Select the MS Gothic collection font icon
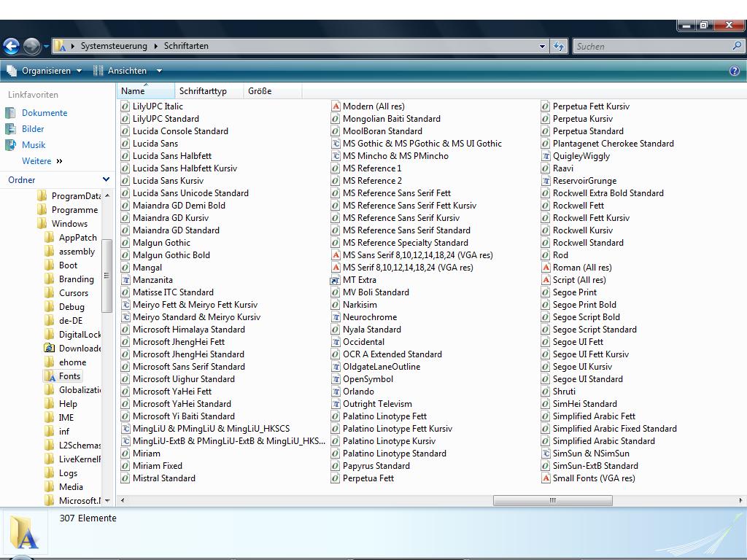Viewport: 747px width, 560px height. tap(336, 144)
